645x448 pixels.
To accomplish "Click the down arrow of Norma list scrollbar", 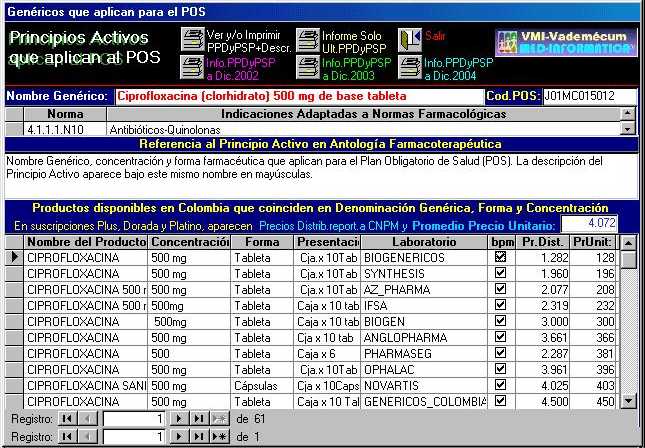I will click(628, 129).
